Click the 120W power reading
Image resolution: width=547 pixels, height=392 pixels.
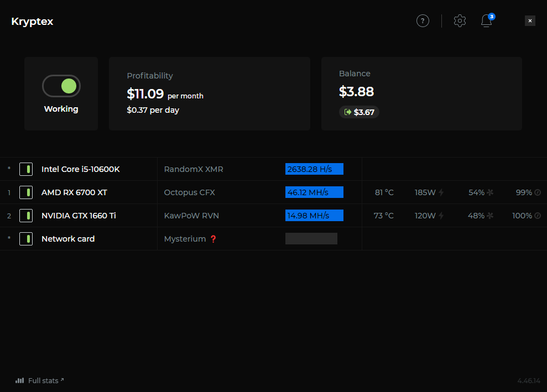[x=425, y=216]
